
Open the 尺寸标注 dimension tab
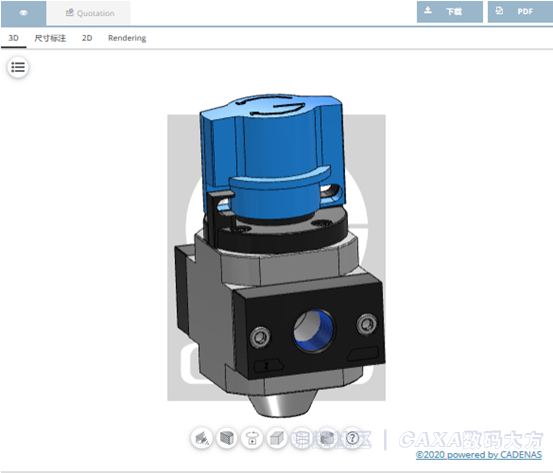tap(50, 38)
